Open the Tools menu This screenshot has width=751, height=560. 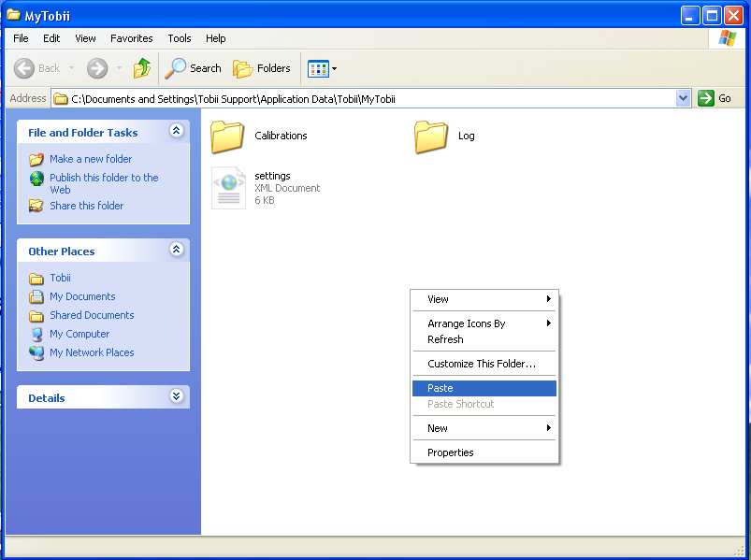pyautogui.click(x=180, y=38)
